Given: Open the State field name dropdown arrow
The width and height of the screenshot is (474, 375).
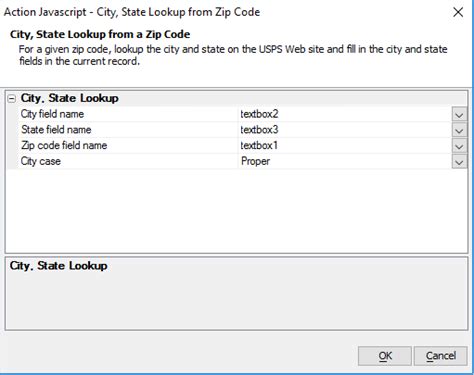Looking at the screenshot, I should coord(459,130).
